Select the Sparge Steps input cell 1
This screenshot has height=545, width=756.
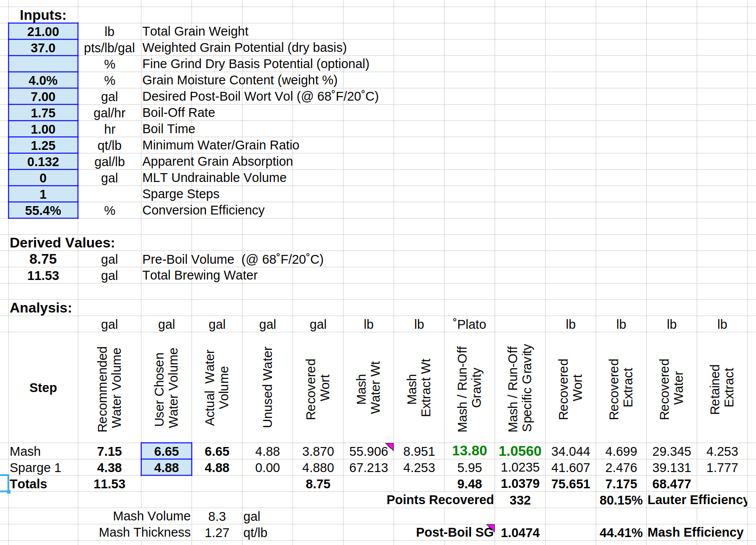43,194
